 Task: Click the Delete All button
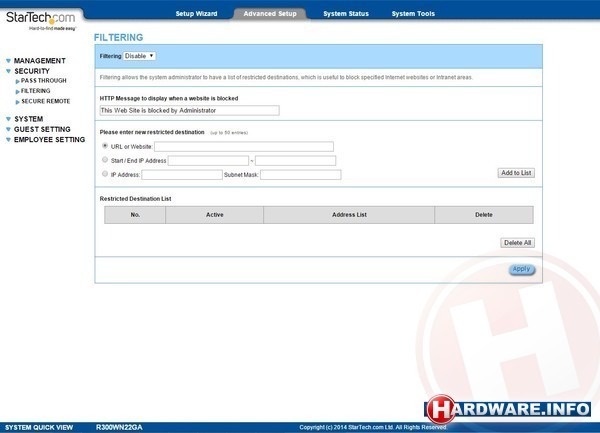(x=517, y=243)
